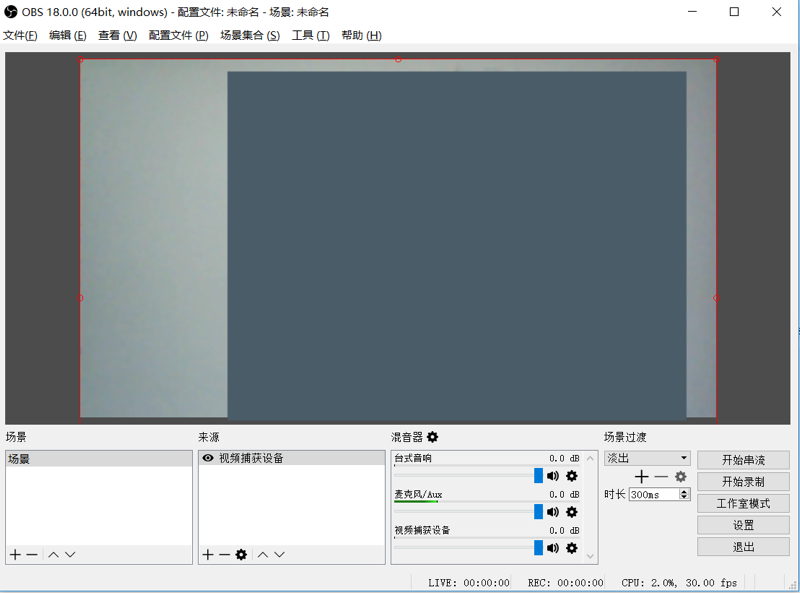Screen dimensions: 800x593
Task: Click 开始串流 button
Action: 743,460
